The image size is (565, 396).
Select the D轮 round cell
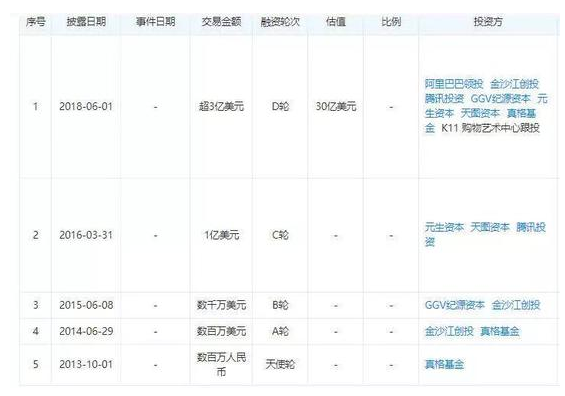pyautogui.click(x=280, y=106)
